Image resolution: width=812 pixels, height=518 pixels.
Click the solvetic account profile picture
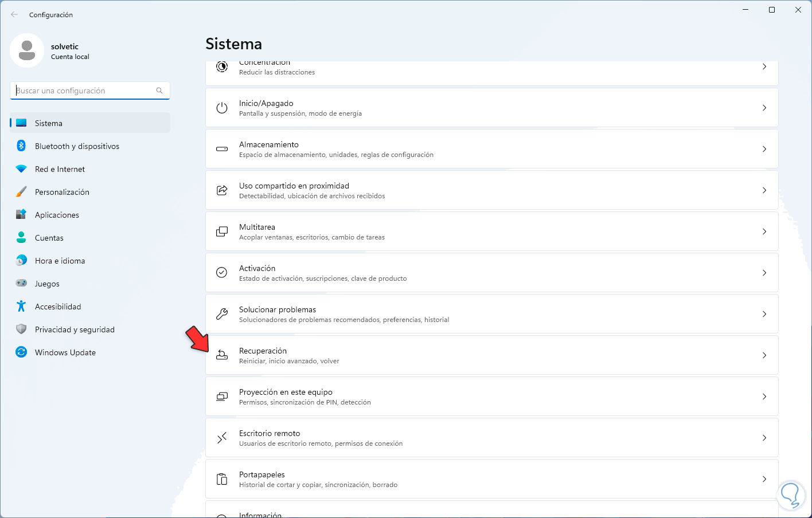click(27, 50)
